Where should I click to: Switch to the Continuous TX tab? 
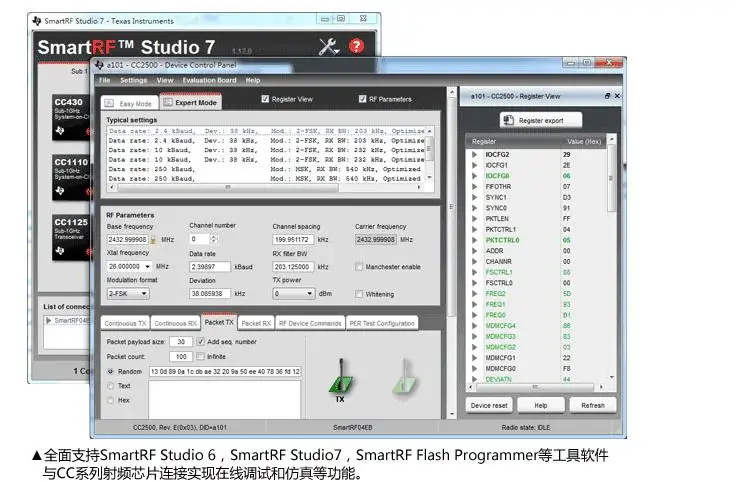tap(125, 323)
